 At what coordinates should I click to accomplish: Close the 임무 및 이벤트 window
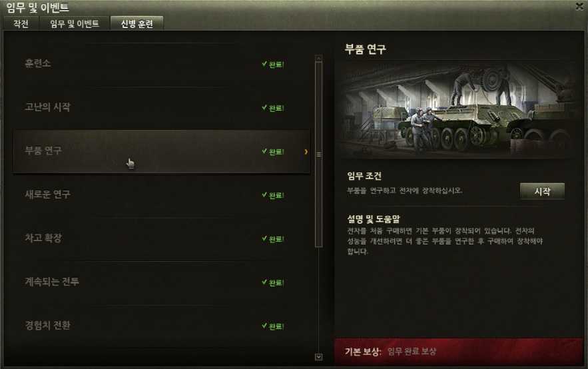point(579,6)
